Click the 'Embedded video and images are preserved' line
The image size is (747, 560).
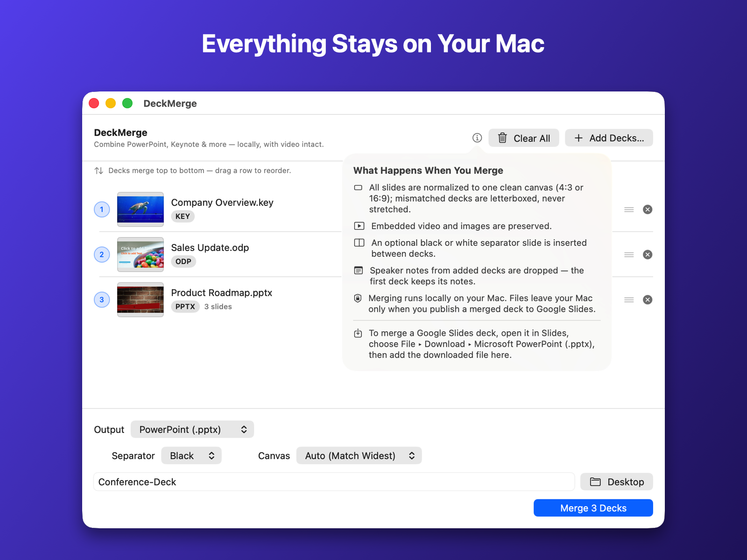pyautogui.click(x=461, y=226)
